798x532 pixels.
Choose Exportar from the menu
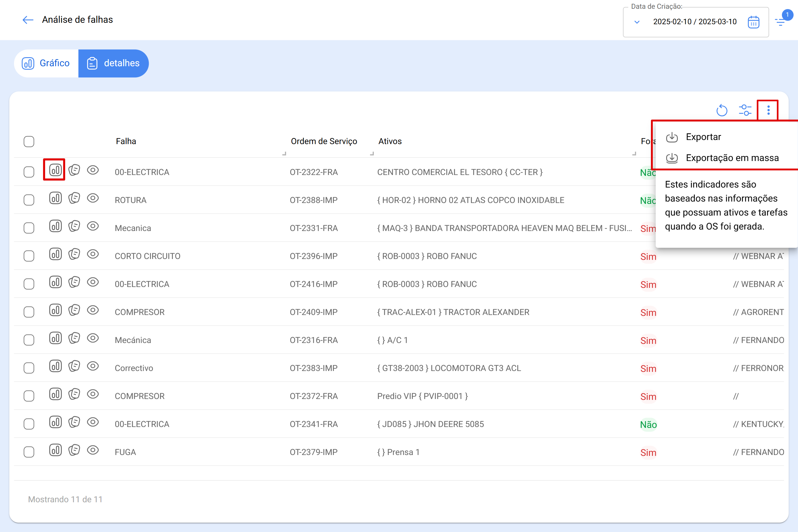coord(703,137)
